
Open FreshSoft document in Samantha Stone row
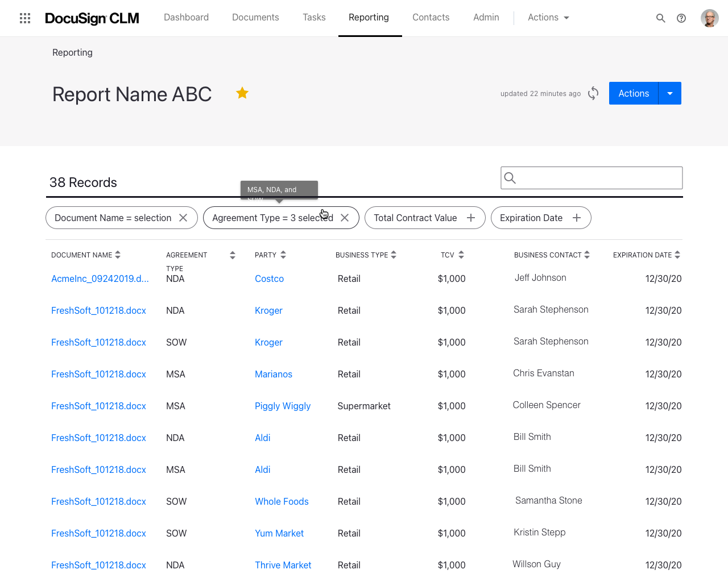[x=98, y=501]
